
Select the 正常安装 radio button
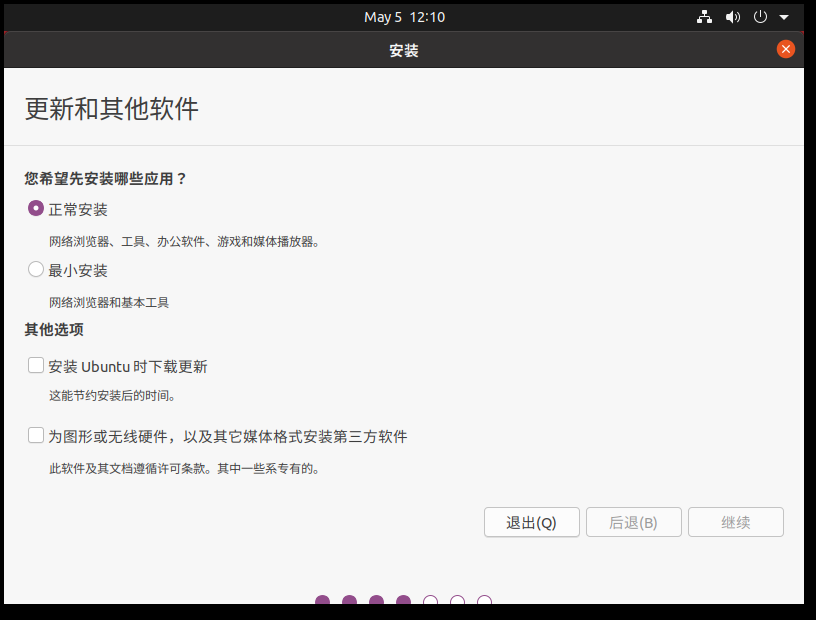coord(36,209)
